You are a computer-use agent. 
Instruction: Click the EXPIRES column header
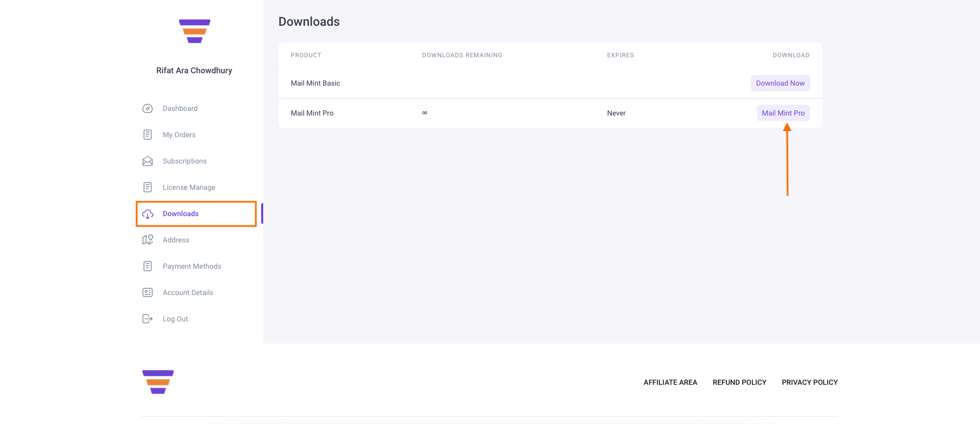coord(620,55)
